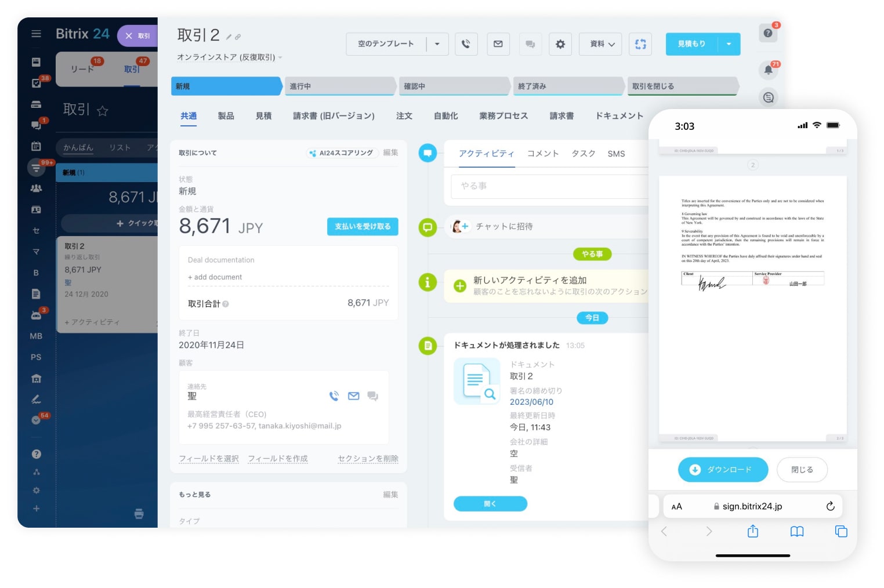Click the CRM filter icon with 99+ badge
The height and width of the screenshot is (588, 884).
[x=36, y=168]
